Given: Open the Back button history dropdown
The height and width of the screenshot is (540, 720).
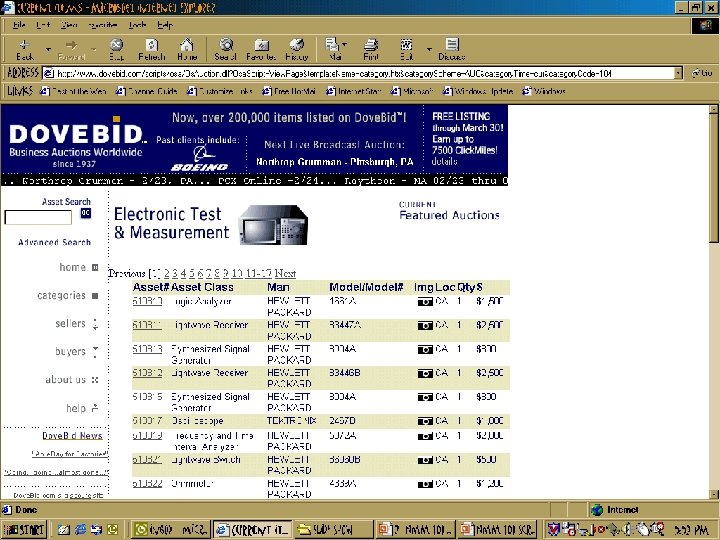Looking at the screenshot, I should coord(48,50).
